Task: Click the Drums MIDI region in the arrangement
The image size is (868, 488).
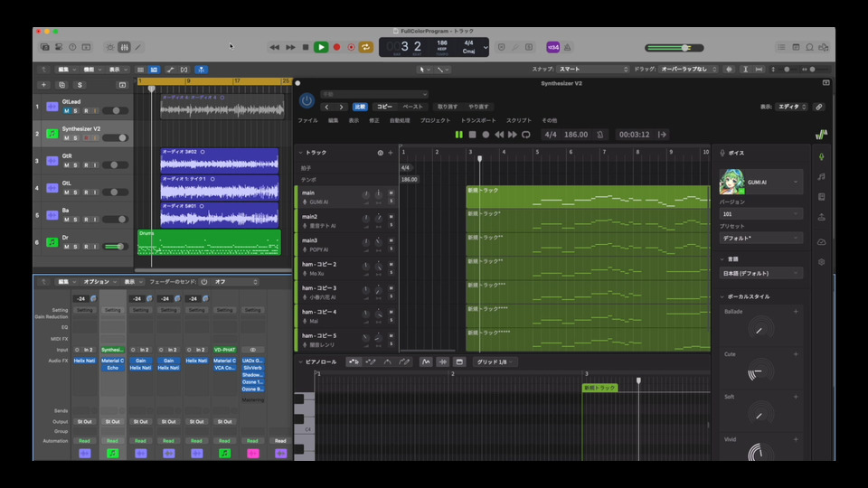Action: point(208,242)
